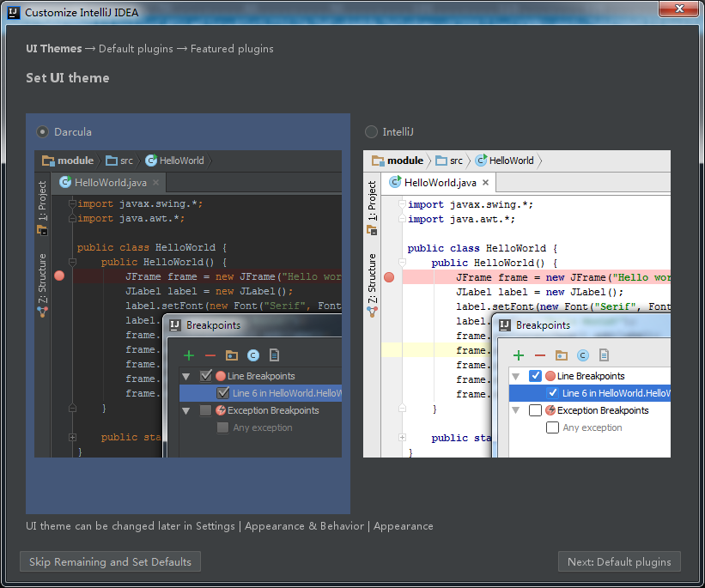The image size is (705, 588).
Task: Click the green plus icon in light Breakpoints
Action: tap(519, 355)
